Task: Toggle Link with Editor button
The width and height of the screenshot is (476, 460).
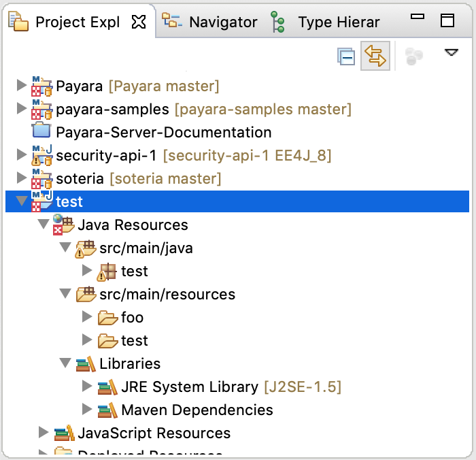Action: tap(375, 56)
